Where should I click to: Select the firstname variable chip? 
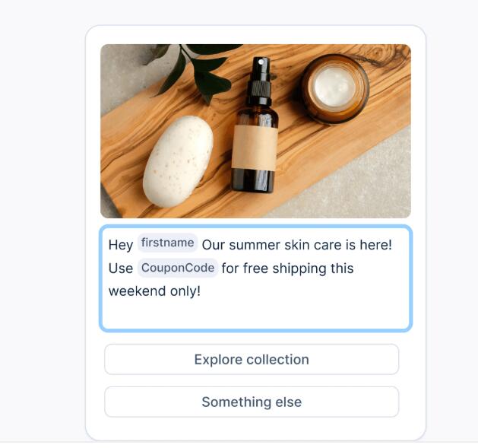167,243
